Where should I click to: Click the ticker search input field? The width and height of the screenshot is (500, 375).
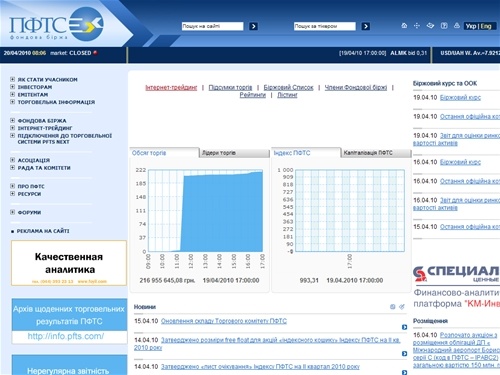325,26
